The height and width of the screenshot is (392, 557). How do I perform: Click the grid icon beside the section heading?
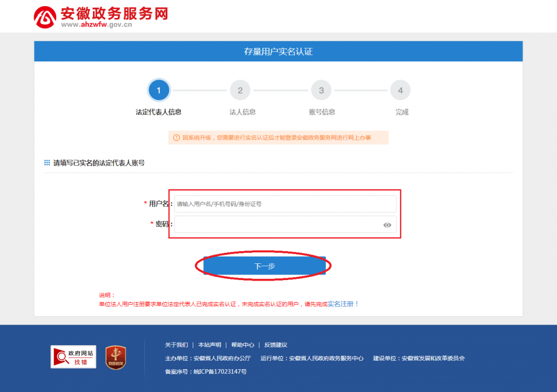pyautogui.click(x=46, y=162)
